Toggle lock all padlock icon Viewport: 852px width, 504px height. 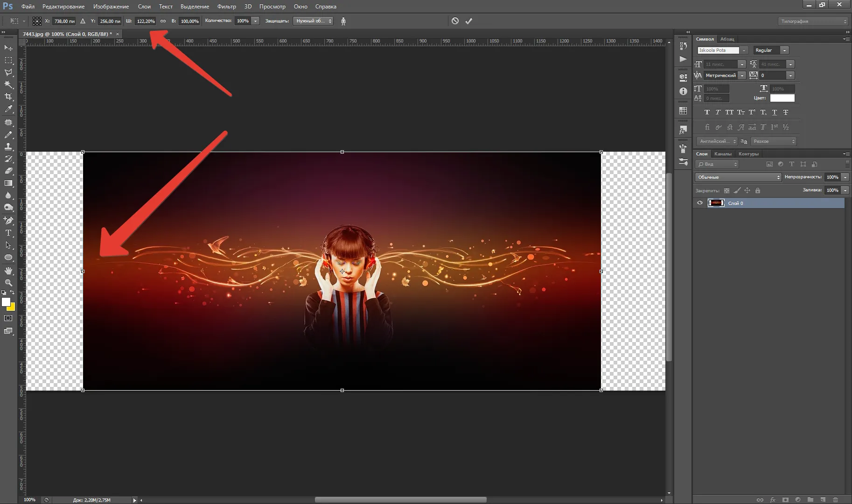pos(758,190)
